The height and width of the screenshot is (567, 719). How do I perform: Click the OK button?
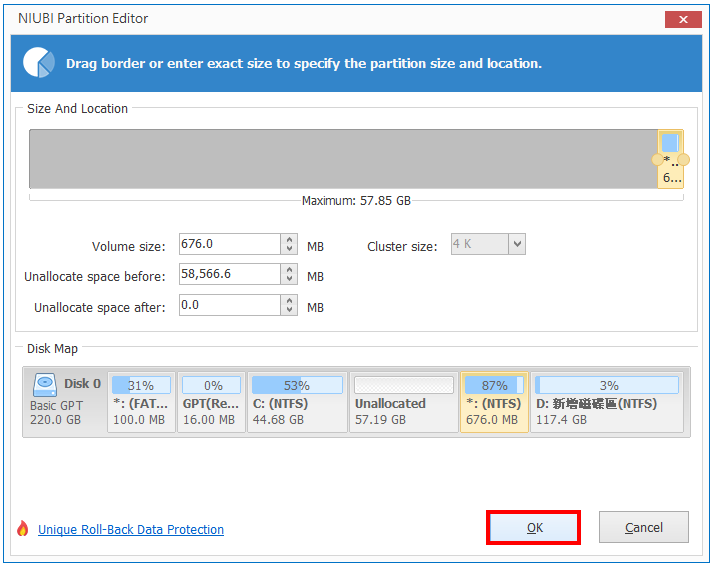(534, 528)
